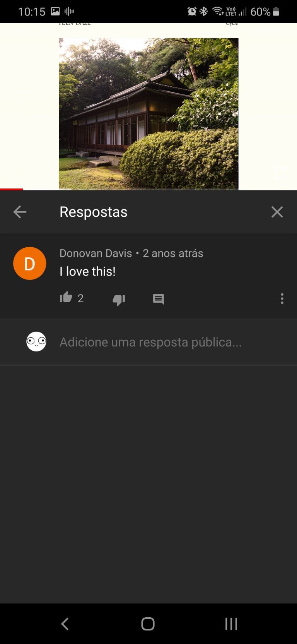Open Donovan Davis channel name

click(96, 253)
